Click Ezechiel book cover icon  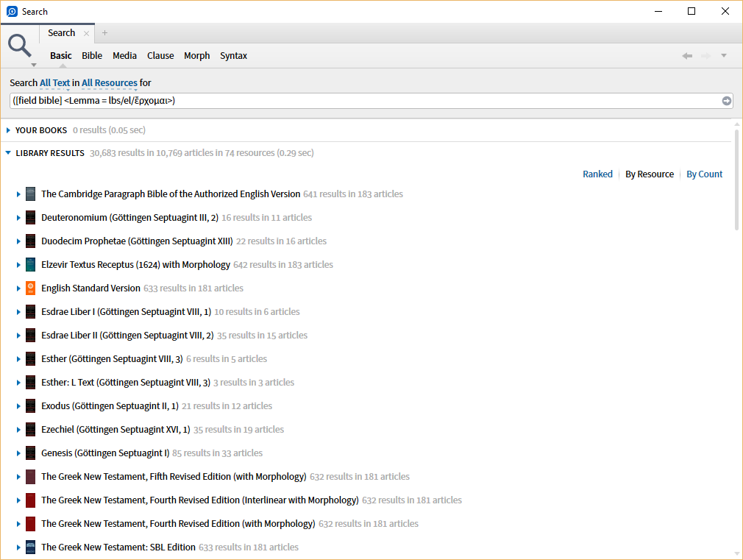30,430
